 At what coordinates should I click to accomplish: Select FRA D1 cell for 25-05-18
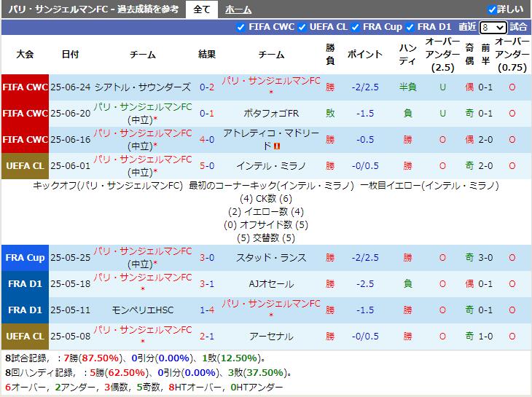point(25,284)
